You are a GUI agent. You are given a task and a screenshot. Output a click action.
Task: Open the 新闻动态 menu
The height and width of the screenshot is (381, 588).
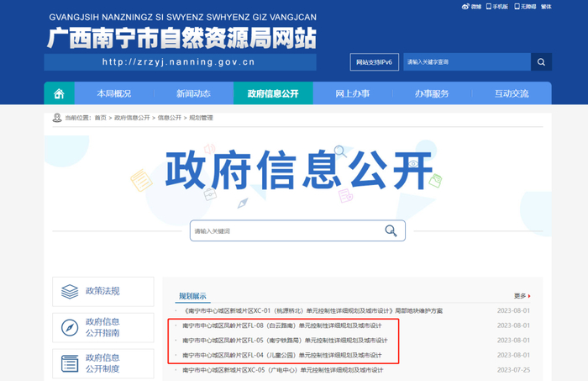coord(193,93)
